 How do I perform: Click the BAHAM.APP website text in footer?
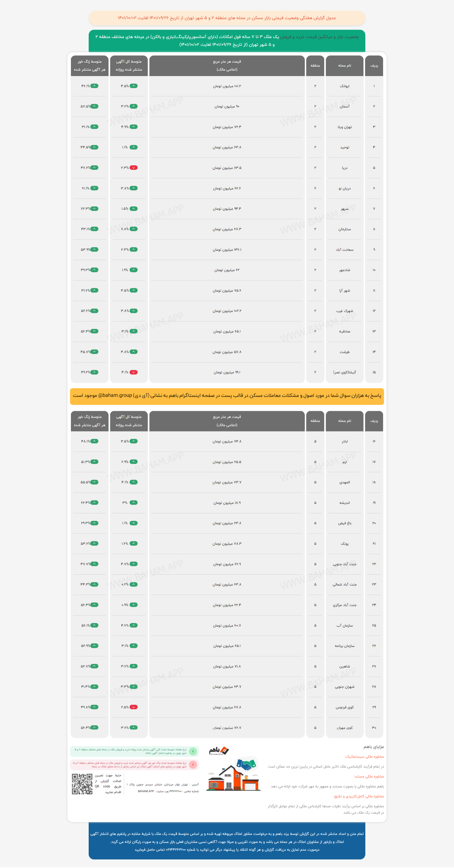[146, 791]
